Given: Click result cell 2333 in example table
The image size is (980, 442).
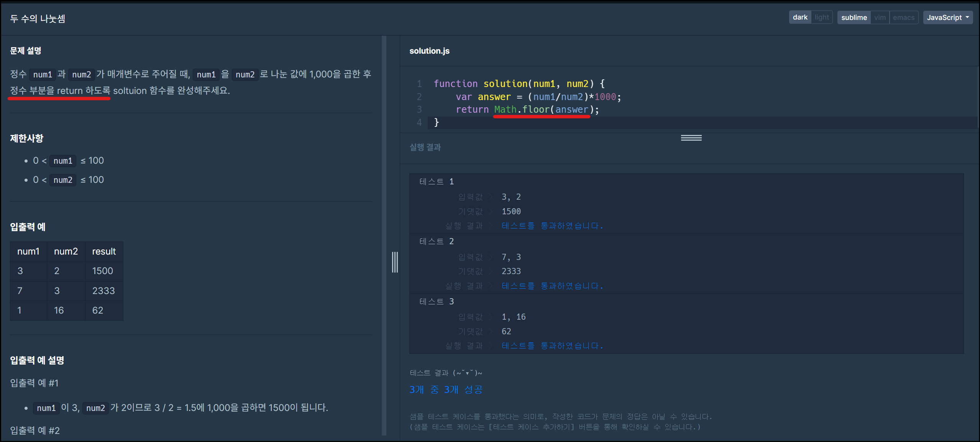Looking at the screenshot, I should [x=103, y=291].
